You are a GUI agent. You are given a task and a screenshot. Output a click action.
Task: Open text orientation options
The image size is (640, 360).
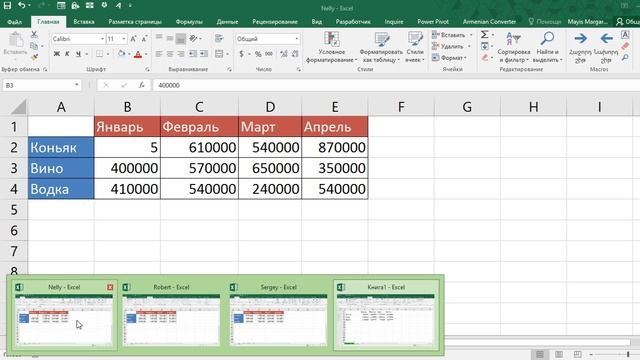(194, 38)
